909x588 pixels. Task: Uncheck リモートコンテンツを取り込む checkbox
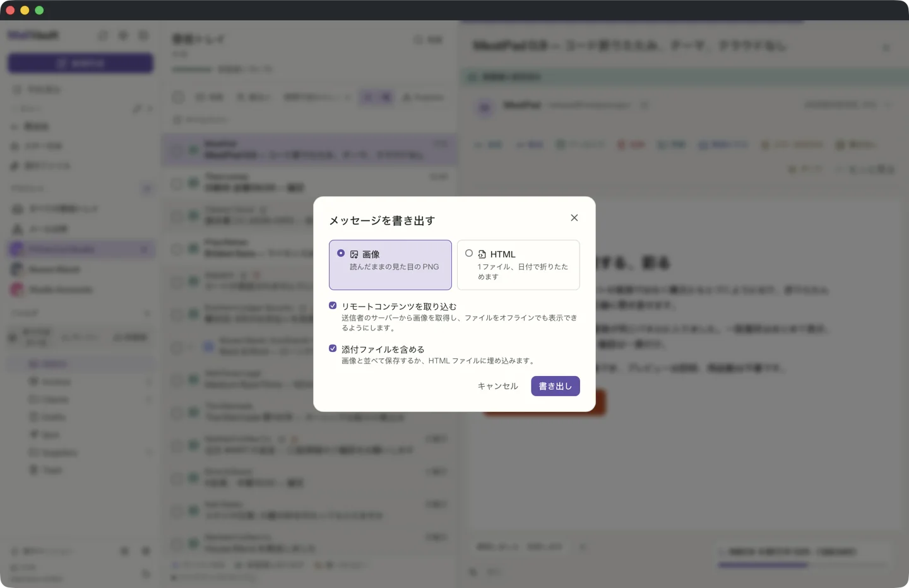pyautogui.click(x=333, y=305)
